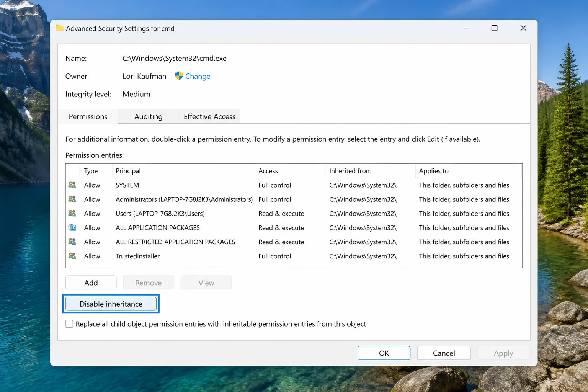Screen dimensions: 588x392
Task: Click the Change owner link
Action: pyautogui.click(x=198, y=76)
